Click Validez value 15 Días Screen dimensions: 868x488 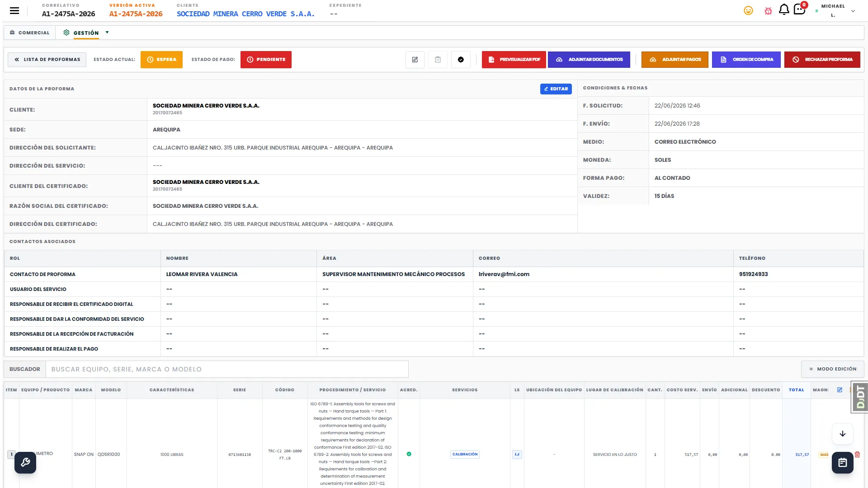[x=664, y=196]
